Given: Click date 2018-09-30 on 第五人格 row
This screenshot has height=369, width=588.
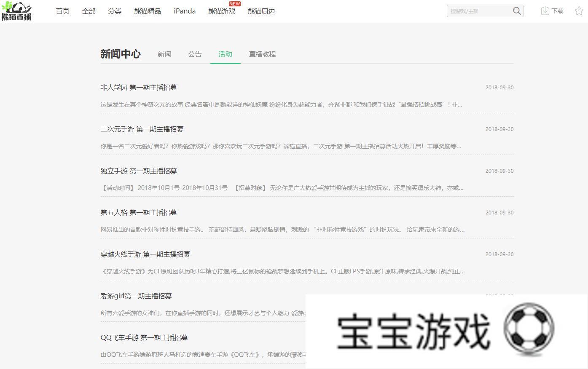Looking at the screenshot, I should tap(499, 213).
